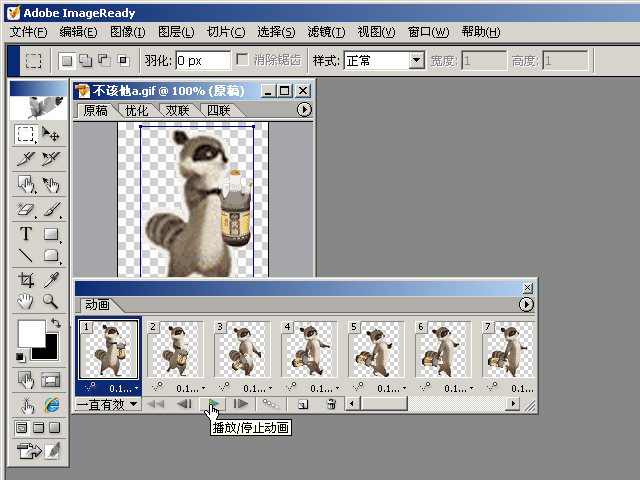Select the Slice Select tool
Screen dimensions: 640x480
click(51, 159)
